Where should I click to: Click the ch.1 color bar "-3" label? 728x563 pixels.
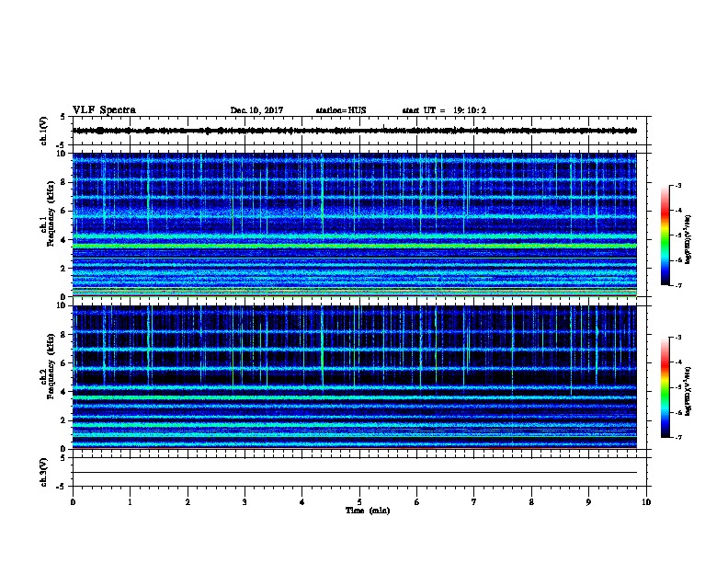[x=677, y=185]
